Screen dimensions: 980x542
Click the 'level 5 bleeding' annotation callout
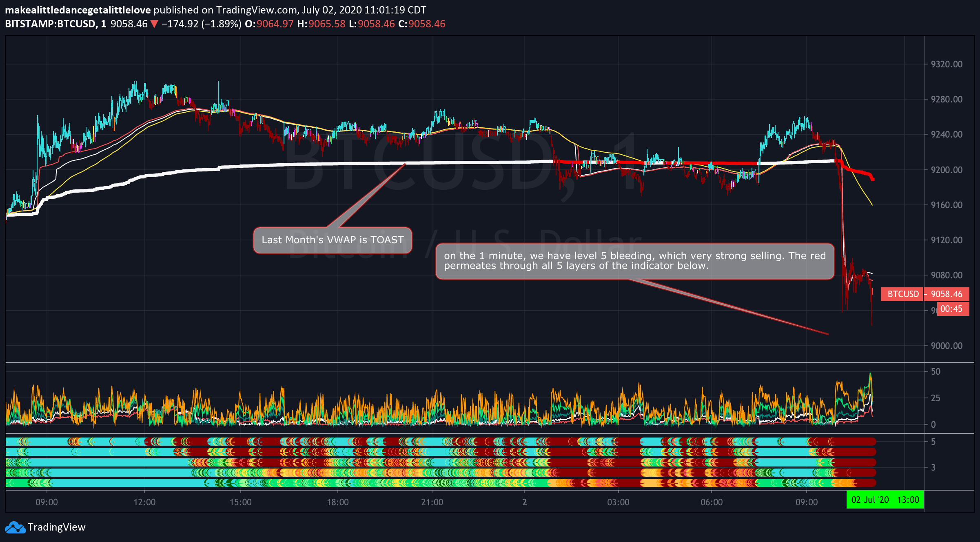pos(635,261)
